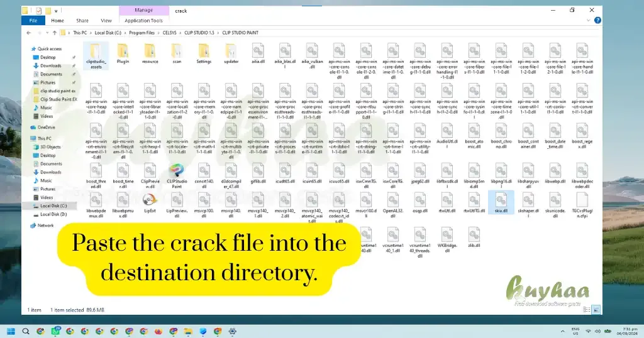Open the Settings folder in file list
This screenshot has height=338, width=644.
click(204, 54)
